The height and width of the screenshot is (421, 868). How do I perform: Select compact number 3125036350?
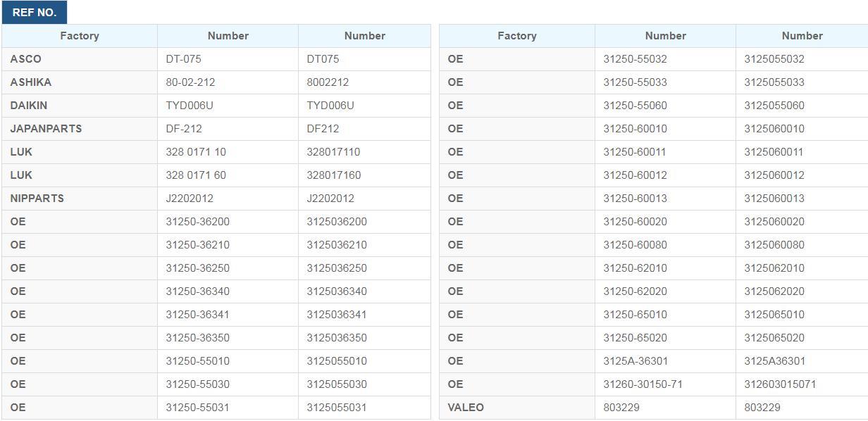[x=337, y=338]
